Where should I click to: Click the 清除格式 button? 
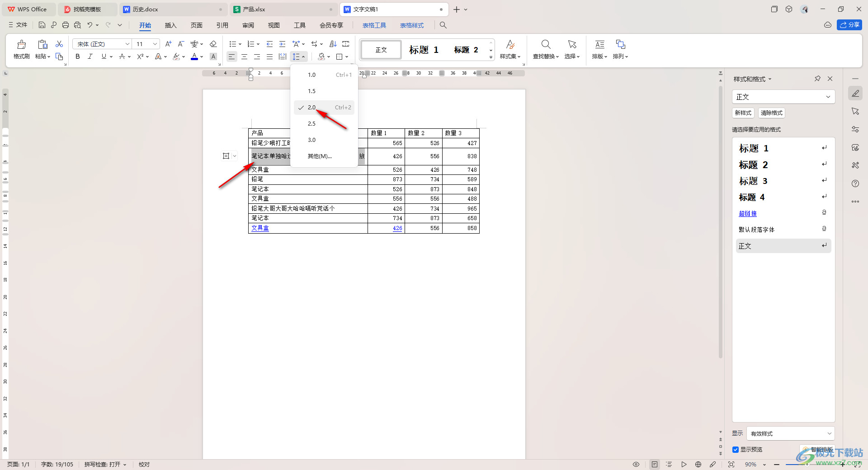coord(771,113)
